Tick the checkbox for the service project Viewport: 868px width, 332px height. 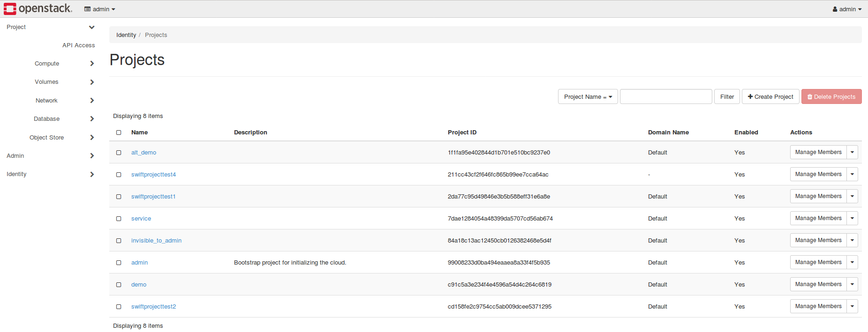point(119,219)
